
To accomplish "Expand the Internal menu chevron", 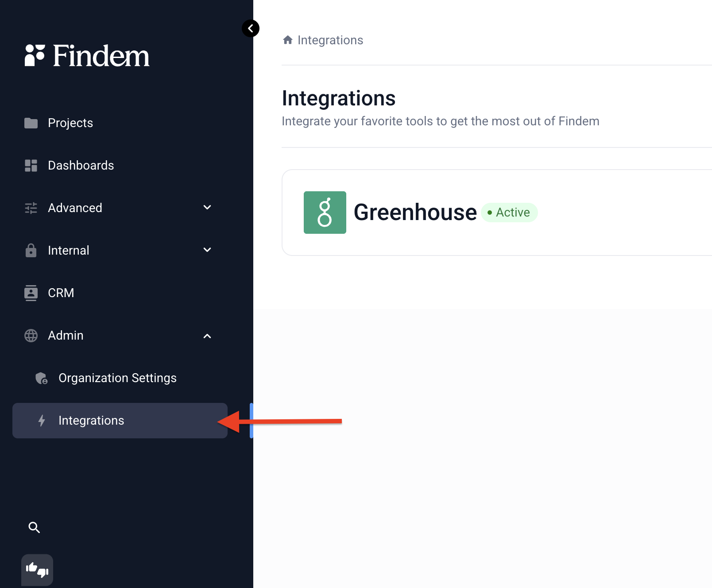I will click(x=207, y=250).
